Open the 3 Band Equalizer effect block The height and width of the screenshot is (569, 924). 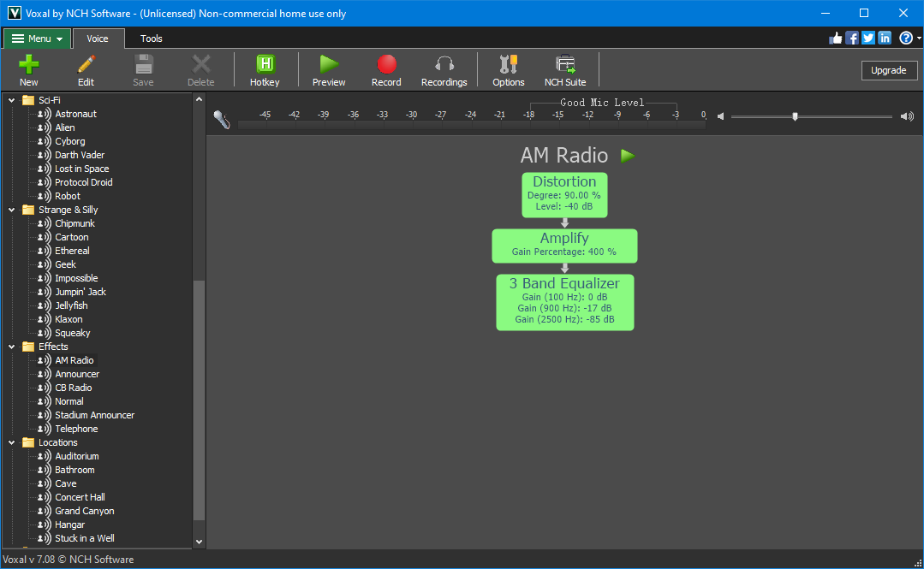coord(564,302)
